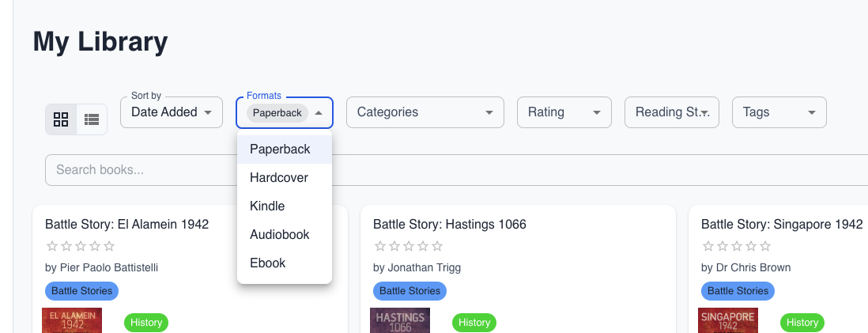Rate Singapore 1942 four stars

751,246
